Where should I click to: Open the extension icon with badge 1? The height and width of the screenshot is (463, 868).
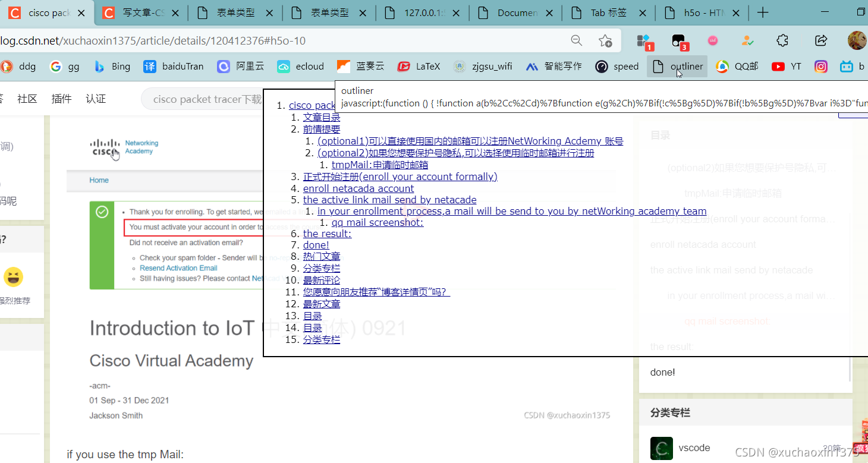[644, 42]
